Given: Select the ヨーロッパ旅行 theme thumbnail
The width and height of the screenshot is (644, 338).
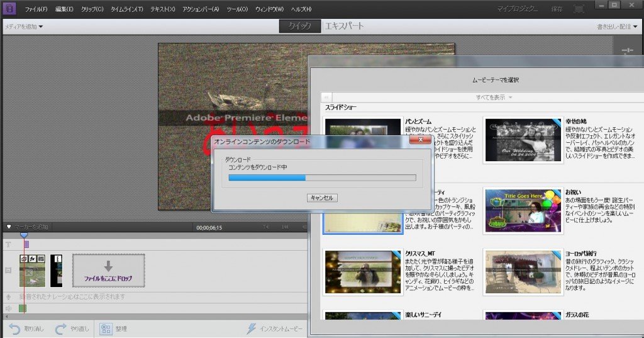Looking at the screenshot, I should click(523, 272).
